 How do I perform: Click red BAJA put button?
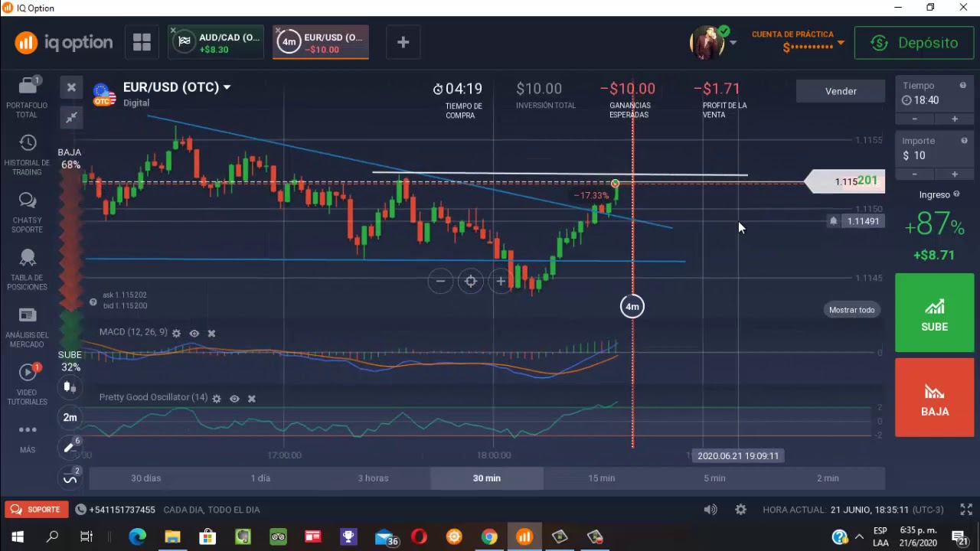pos(934,397)
